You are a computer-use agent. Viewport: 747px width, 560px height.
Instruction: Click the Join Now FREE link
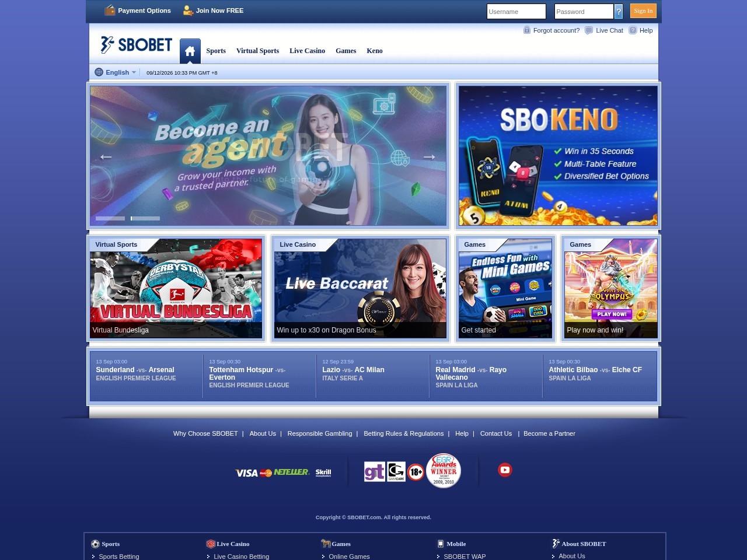click(219, 10)
